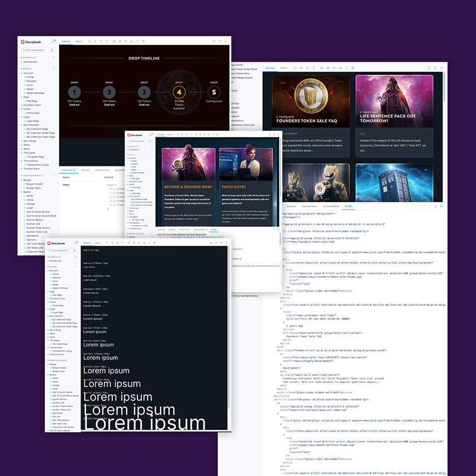Open the canvas in a new tab from the drop timeline window
This screenshot has width=476, height=476.
click(219, 41)
